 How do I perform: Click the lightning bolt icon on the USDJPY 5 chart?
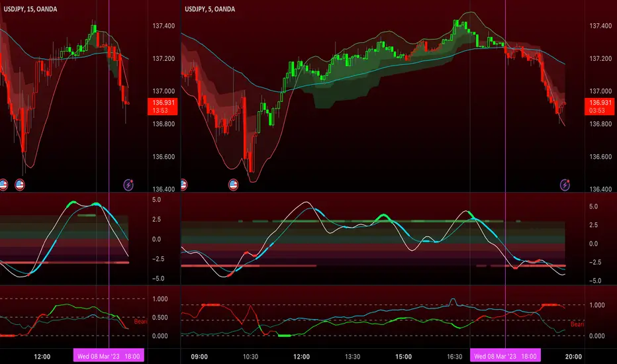pos(565,185)
